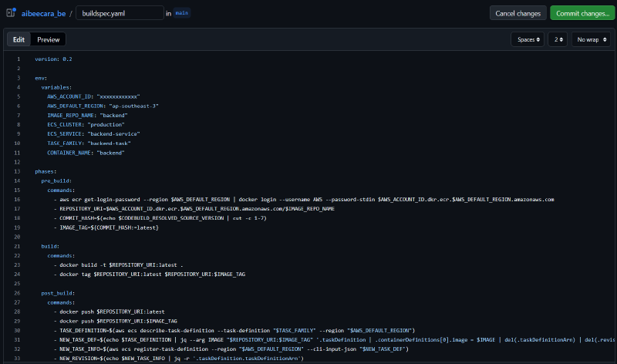617x364 pixels.
Task: Open the No wrap line mode dropdown
Action: pos(591,39)
